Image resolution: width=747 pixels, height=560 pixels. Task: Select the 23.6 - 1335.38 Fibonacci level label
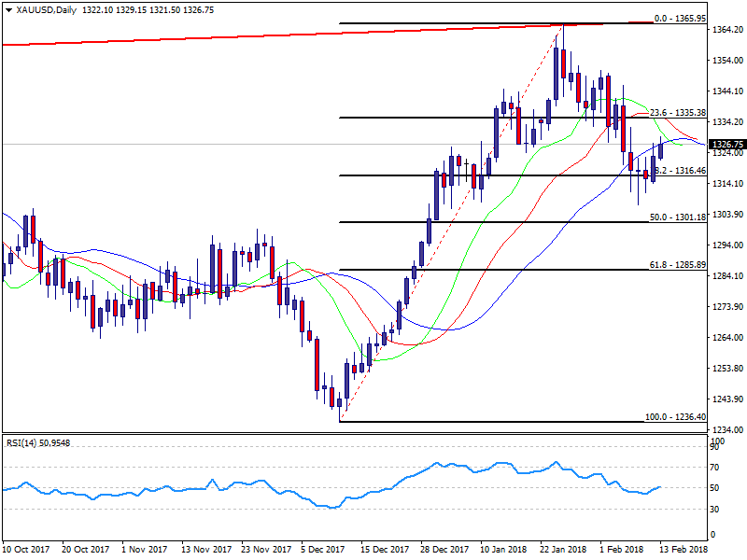click(x=678, y=112)
